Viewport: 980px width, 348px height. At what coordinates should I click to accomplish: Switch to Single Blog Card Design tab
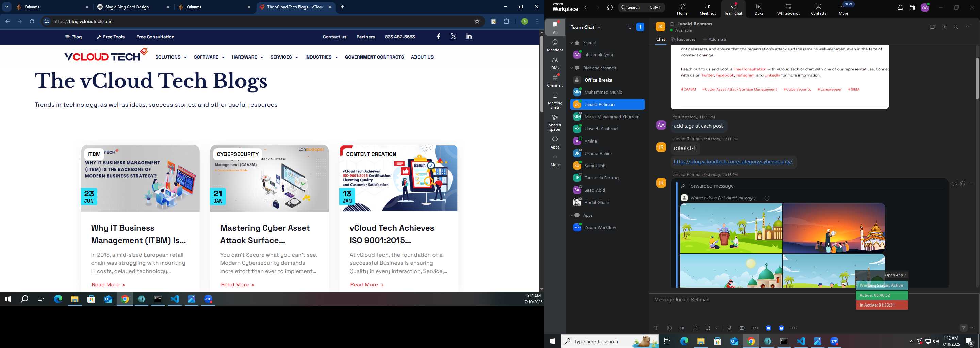[133, 7]
